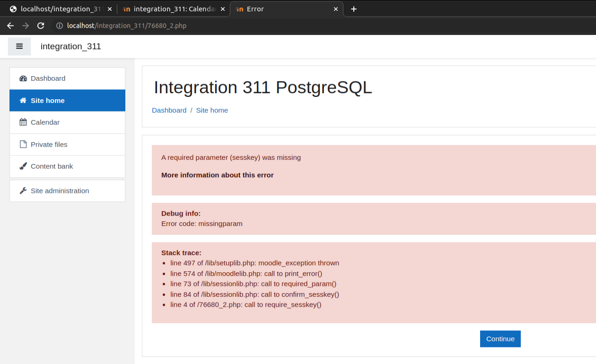Reload the page with the refresh icon
The height and width of the screenshot is (364, 596).
pyautogui.click(x=41, y=26)
